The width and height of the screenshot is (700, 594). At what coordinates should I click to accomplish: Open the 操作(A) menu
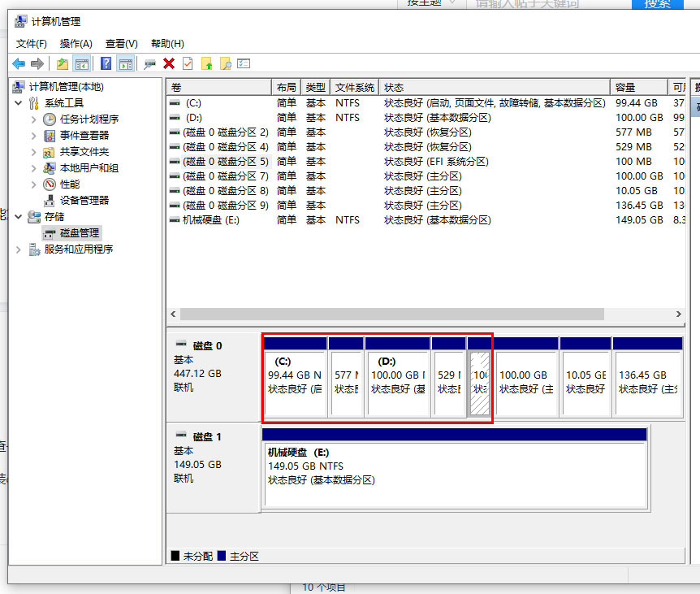[x=76, y=44]
